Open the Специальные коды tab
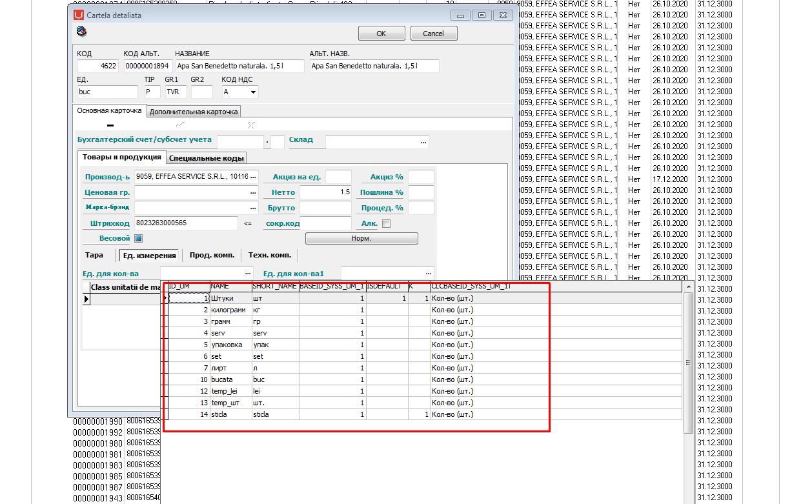812x504 pixels. click(207, 158)
